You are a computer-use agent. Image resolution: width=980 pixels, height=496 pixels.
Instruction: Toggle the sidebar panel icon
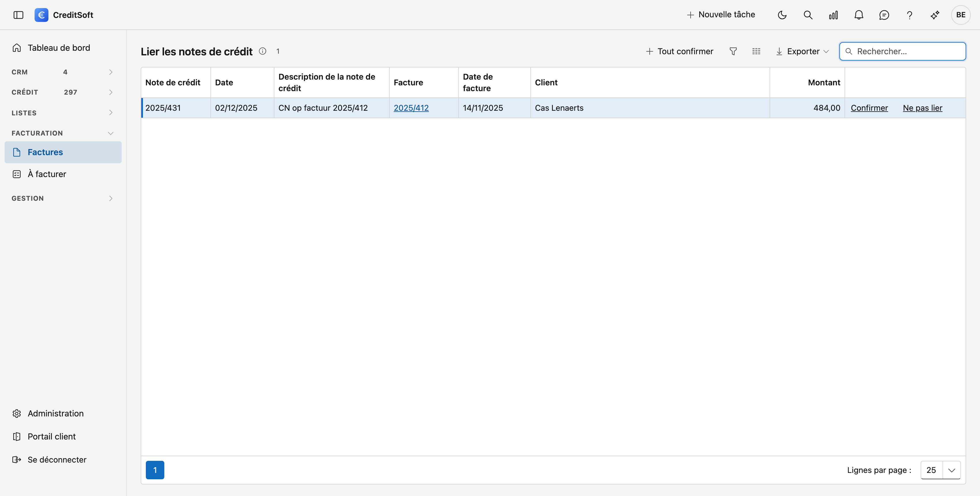pos(18,15)
